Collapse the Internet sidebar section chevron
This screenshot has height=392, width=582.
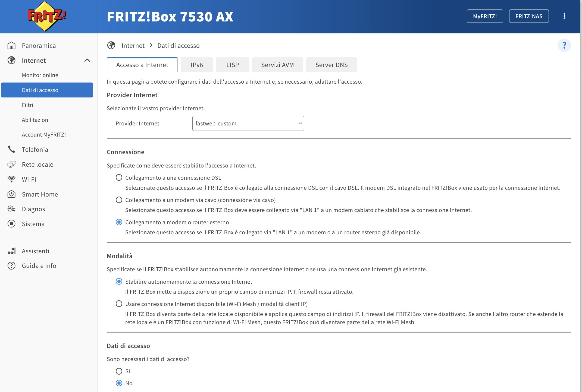87,60
